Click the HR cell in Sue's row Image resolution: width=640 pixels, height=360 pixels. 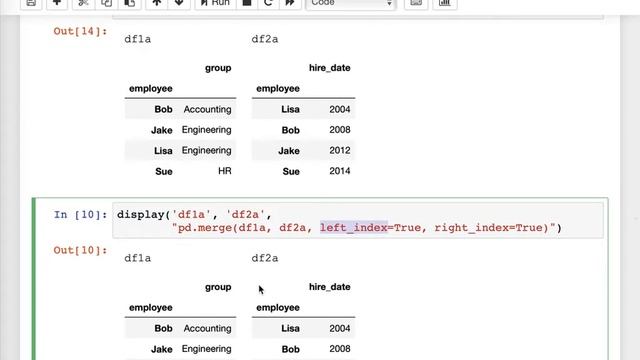pyautogui.click(x=225, y=171)
